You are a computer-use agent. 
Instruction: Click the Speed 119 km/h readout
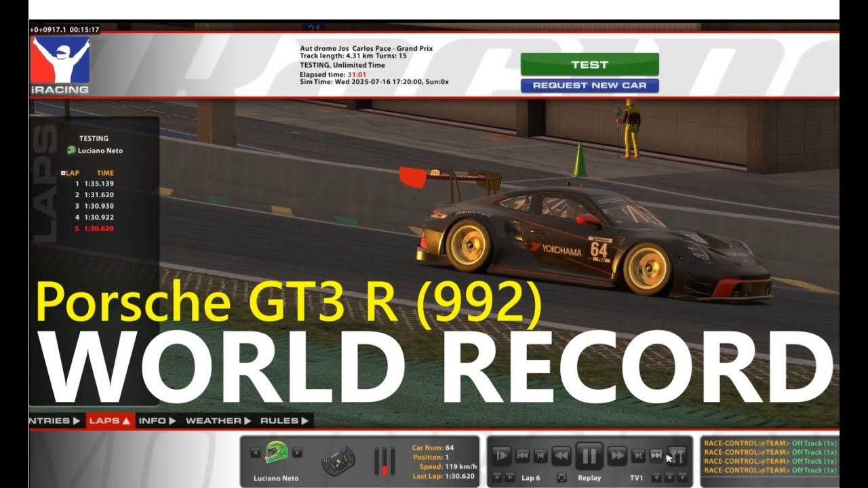461,466
